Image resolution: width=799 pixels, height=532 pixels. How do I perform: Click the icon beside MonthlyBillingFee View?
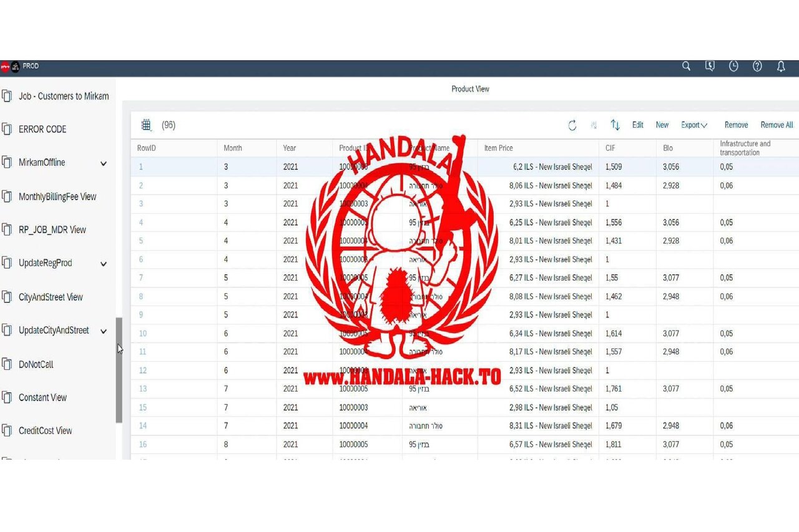point(7,196)
